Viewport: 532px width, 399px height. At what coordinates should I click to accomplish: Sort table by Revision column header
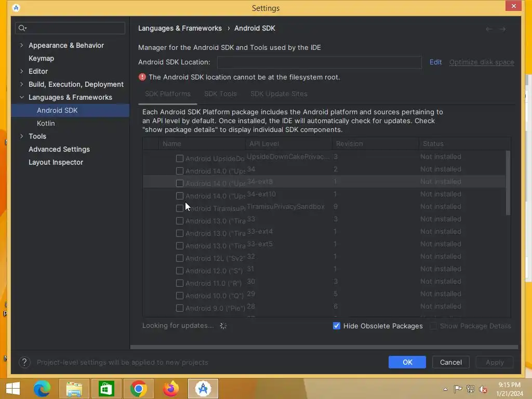[x=375, y=143]
